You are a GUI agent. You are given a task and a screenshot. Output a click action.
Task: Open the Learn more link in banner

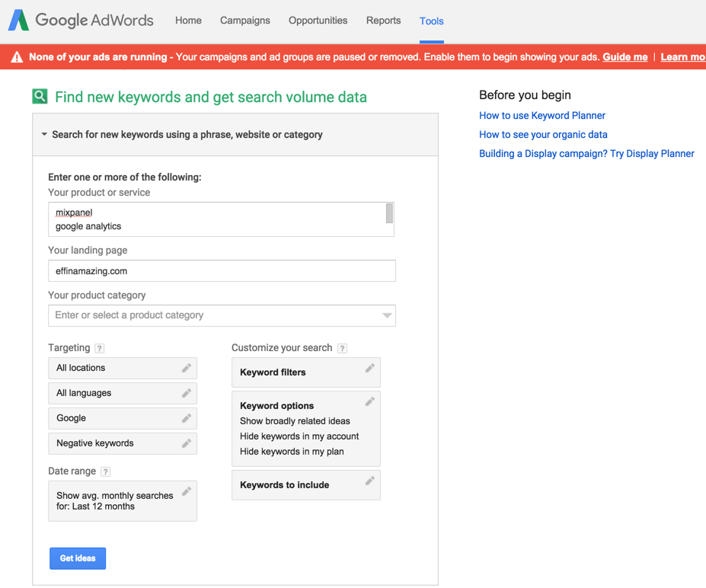point(682,57)
